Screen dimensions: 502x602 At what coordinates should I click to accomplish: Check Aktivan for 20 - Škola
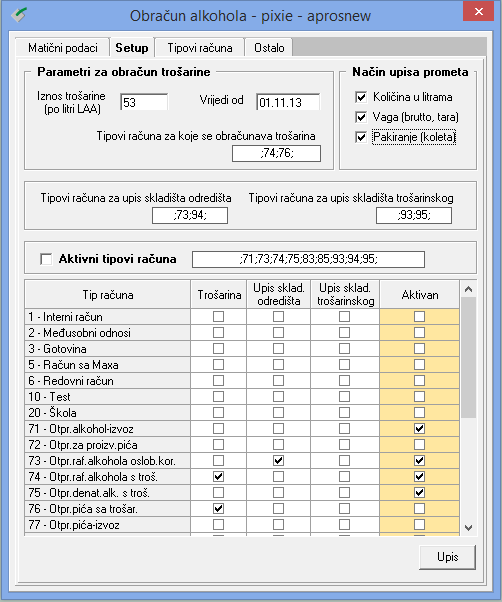(x=419, y=412)
